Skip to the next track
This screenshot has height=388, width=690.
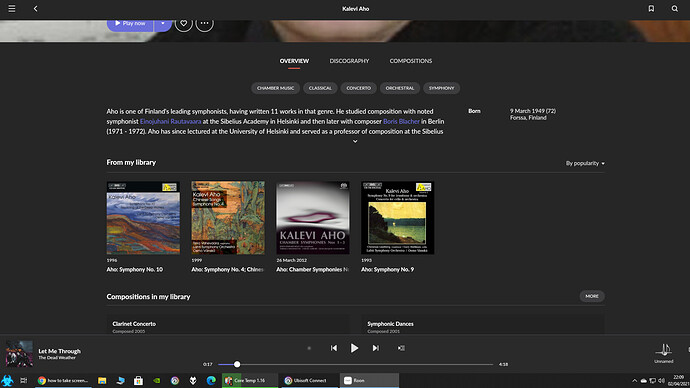(375, 348)
